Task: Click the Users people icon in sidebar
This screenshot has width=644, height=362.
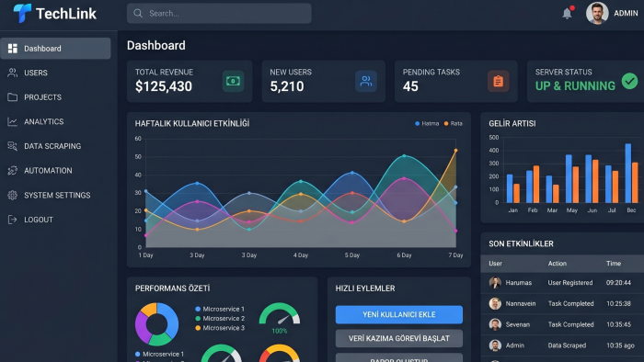Action: [x=13, y=73]
